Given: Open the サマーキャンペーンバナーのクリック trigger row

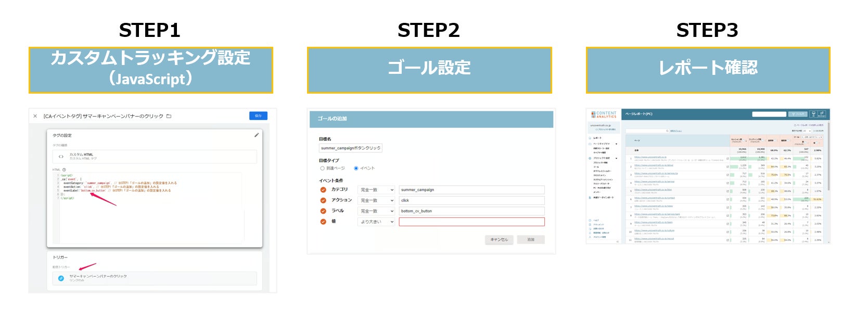Looking at the screenshot, I should click(155, 278).
